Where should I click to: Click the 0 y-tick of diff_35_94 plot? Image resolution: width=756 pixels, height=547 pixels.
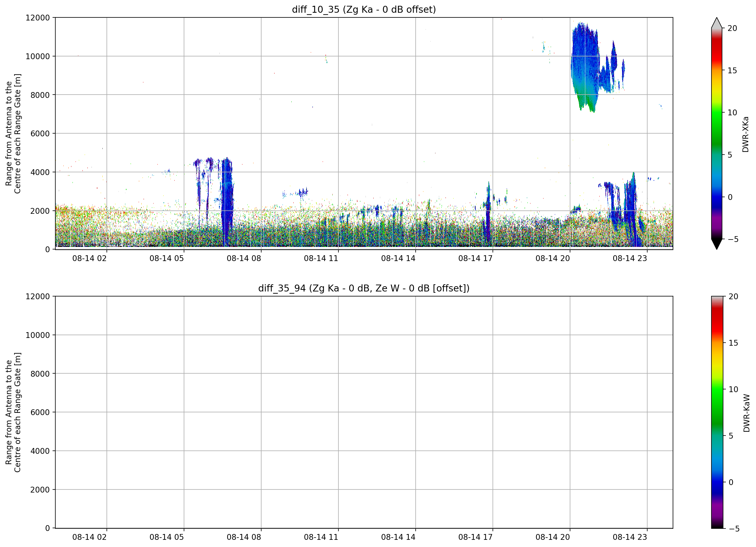48,528
